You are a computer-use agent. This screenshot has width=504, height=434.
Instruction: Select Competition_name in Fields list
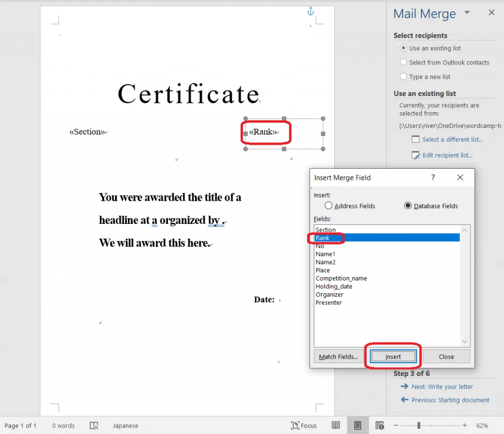pos(341,279)
